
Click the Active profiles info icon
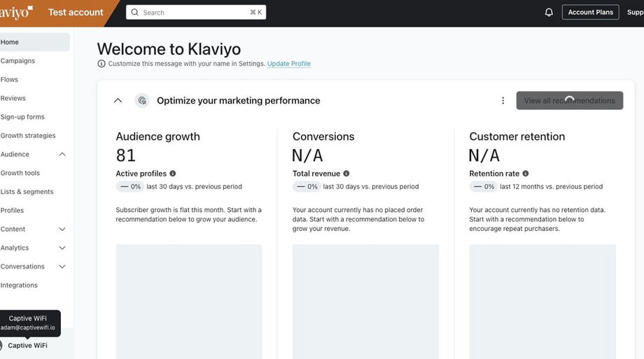pos(173,174)
